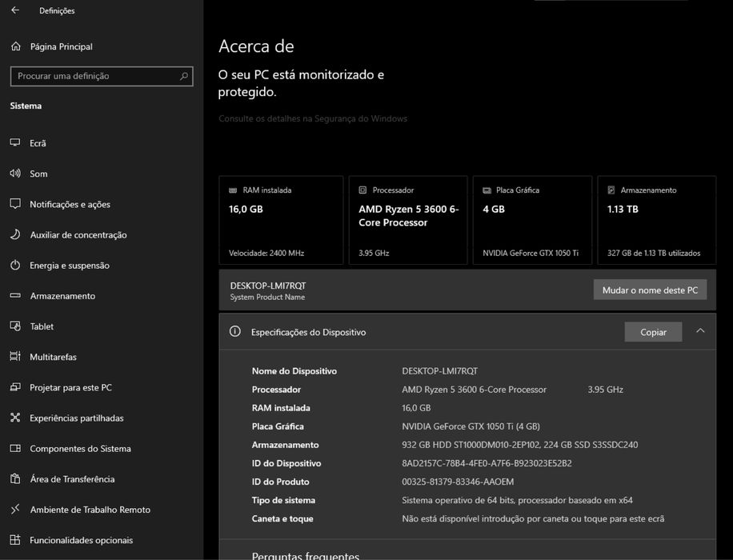Click the Armazenamento drive icon in sidebar
Viewport: 733px width, 560px height.
[15, 295]
